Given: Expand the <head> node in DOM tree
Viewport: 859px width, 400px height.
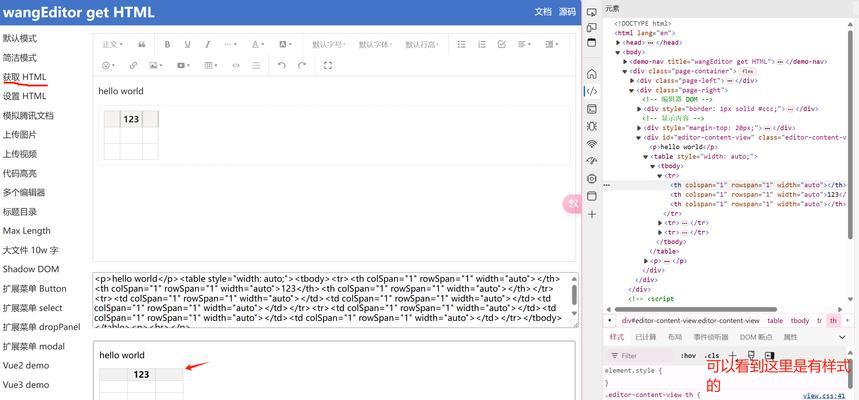Looking at the screenshot, I should click(x=619, y=43).
